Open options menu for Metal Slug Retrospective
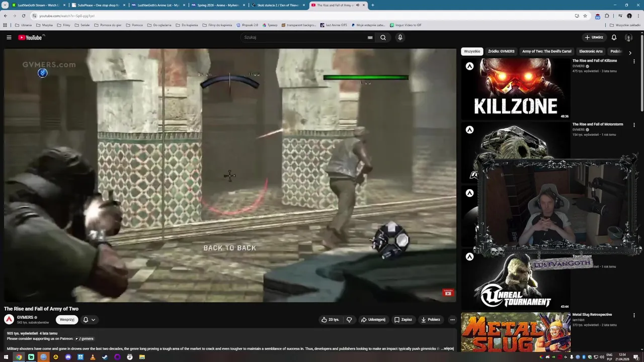644x362 pixels. click(x=634, y=315)
